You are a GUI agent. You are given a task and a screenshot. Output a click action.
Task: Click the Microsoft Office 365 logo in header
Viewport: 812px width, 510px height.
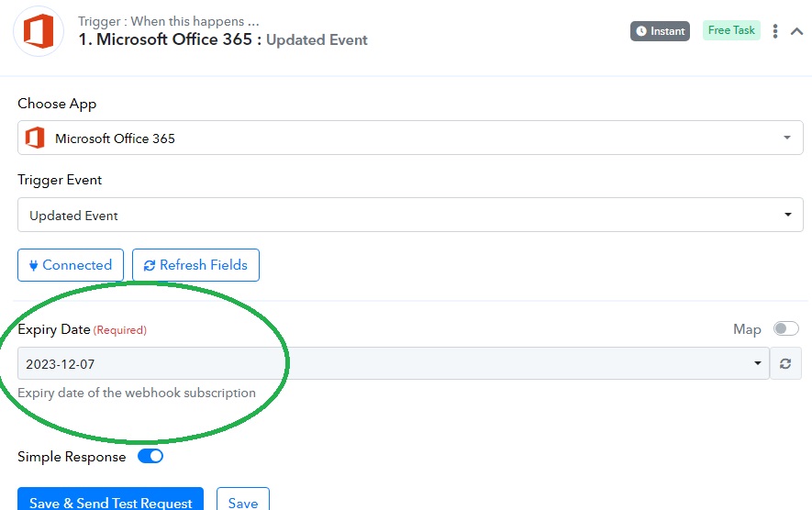point(39,31)
